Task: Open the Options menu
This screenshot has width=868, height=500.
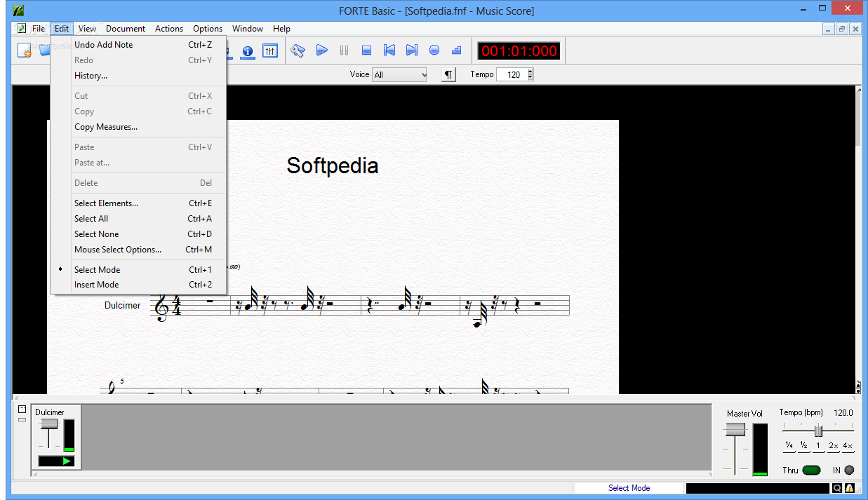Action: click(208, 29)
